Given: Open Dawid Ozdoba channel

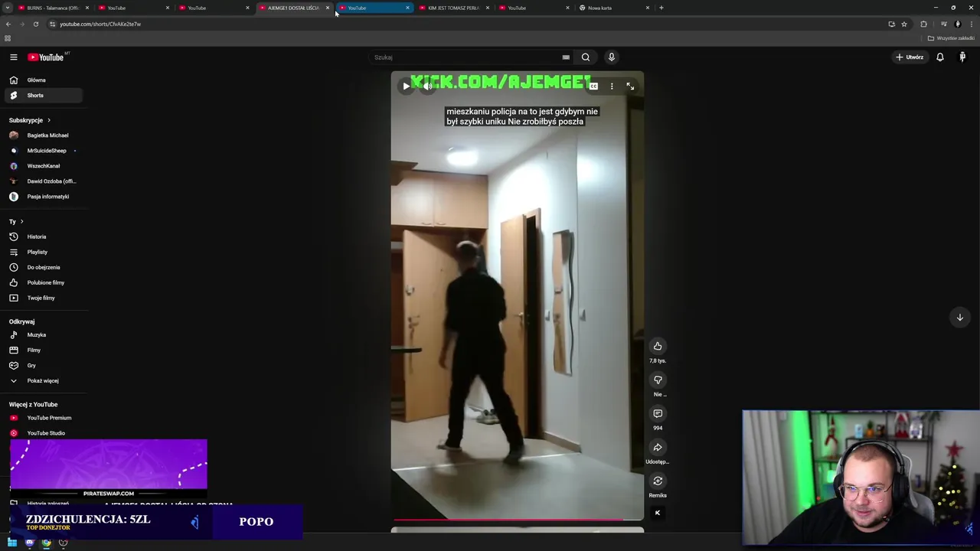Looking at the screenshot, I should click(42, 181).
